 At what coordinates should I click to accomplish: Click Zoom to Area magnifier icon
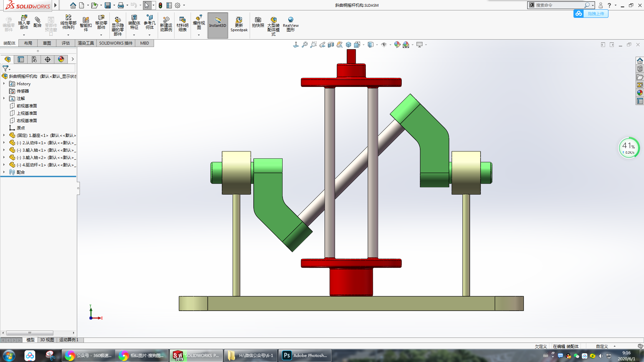tap(313, 45)
